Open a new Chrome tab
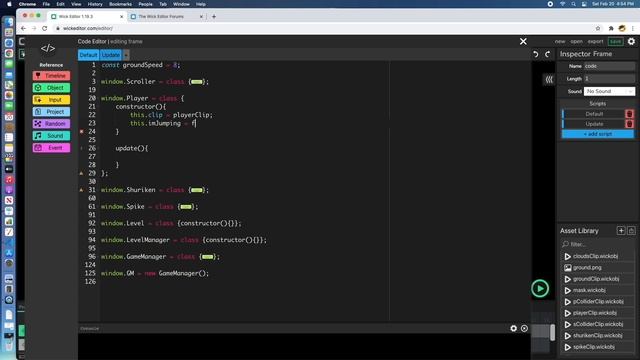640x360 pixels. [214, 17]
